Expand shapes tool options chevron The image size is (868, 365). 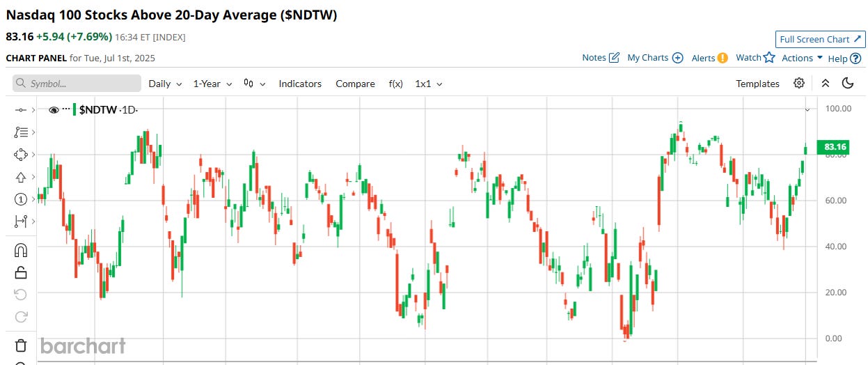33,155
